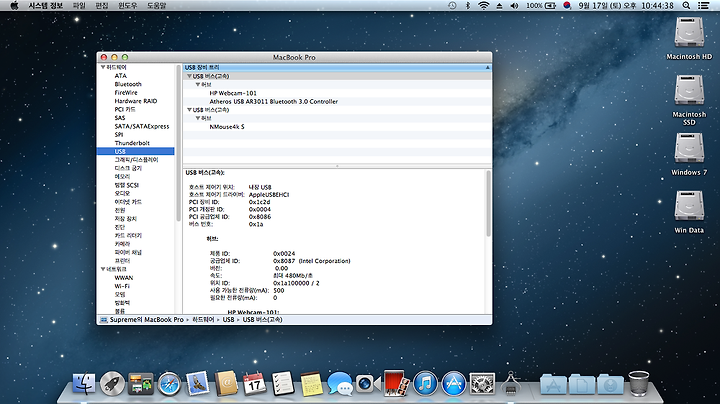The image size is (720, 404).
Task: Open Wi-Fi status menu
Action: pyautogui.click(x=484, y=6)
